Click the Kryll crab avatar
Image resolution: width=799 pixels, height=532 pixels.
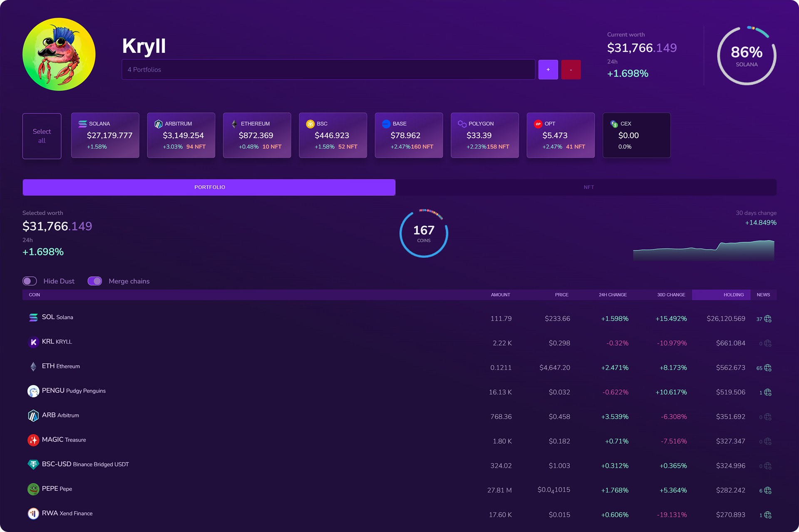tap(59, 54)
